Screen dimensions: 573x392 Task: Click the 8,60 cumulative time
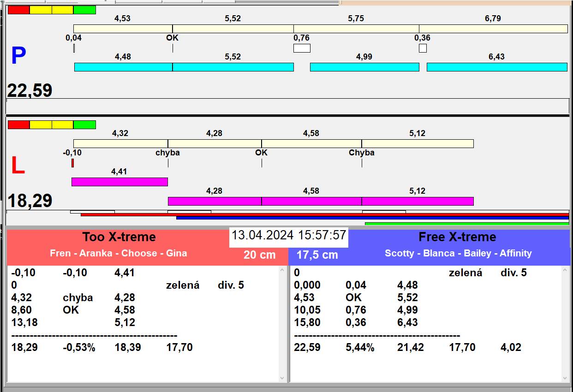point(22,310)
